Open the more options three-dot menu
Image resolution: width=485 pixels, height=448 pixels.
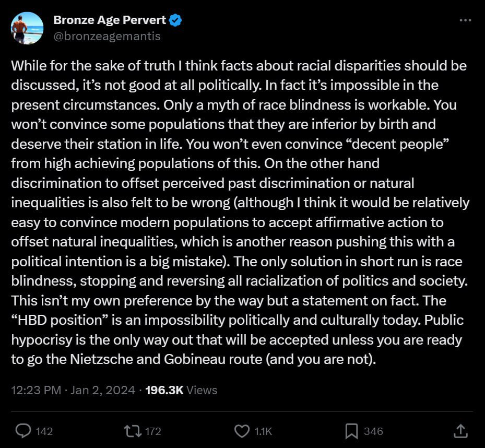tap(465, 20)
